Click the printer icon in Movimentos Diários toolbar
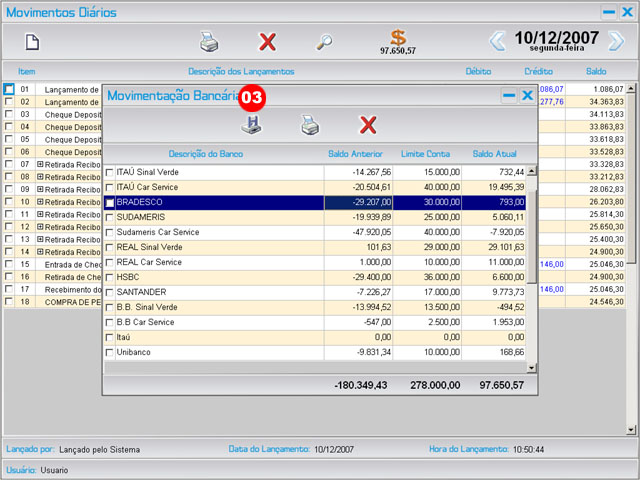640x480 pixels. [x=208, y=42]
